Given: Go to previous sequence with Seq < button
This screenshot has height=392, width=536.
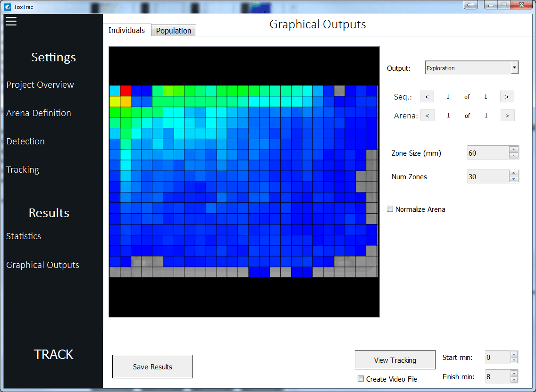Looking at the screenshot, I should [x=427, y=96].
